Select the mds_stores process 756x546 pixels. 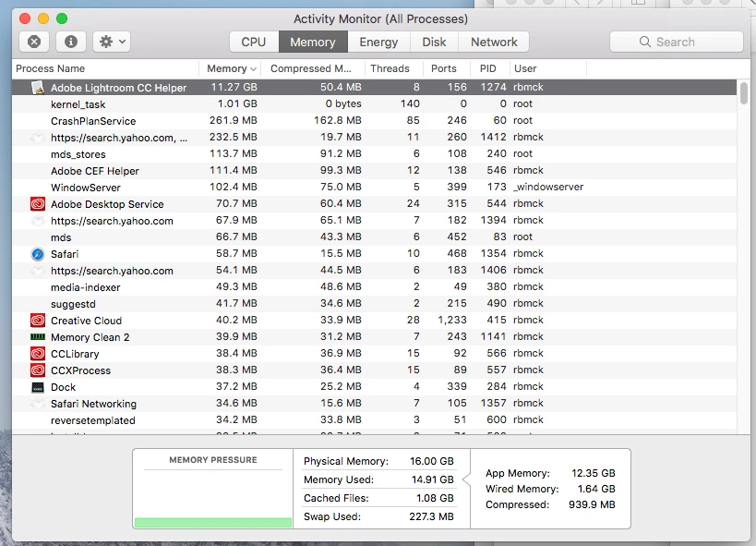pos(374,154)
